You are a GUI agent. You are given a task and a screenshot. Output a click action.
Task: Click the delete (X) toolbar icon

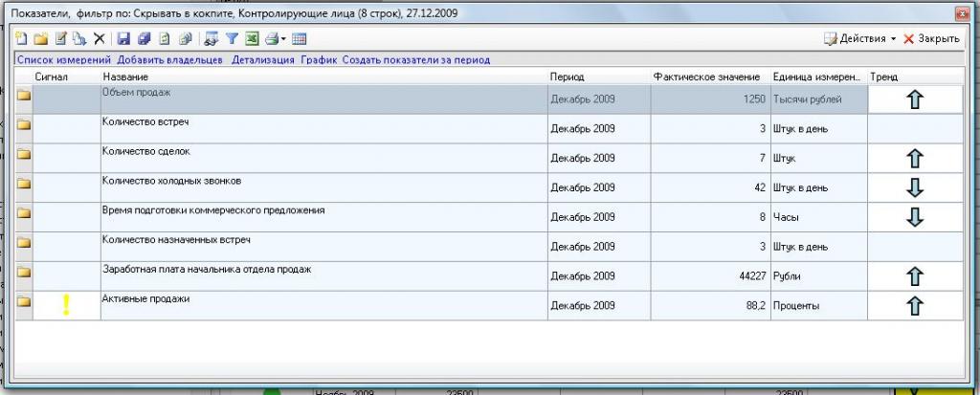tap(99, 39)
